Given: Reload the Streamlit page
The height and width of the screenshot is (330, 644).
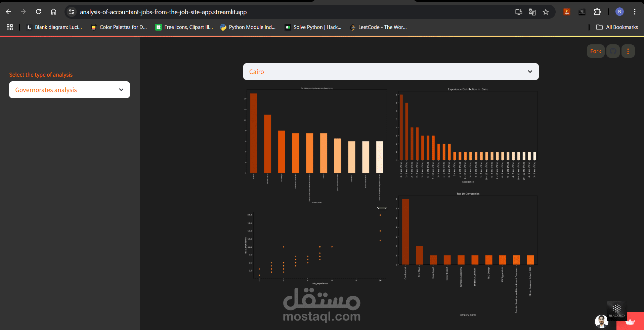Looking at the screenshot, I should 39,12.
